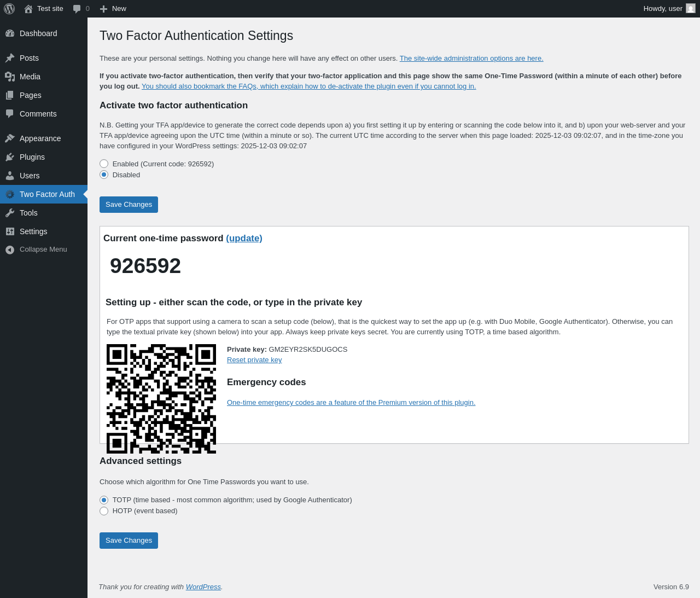Click the Collapse Menu arrow icon
Image resolution: width=700 pixels, height=598 pixels.
click(x=10, y=249)
